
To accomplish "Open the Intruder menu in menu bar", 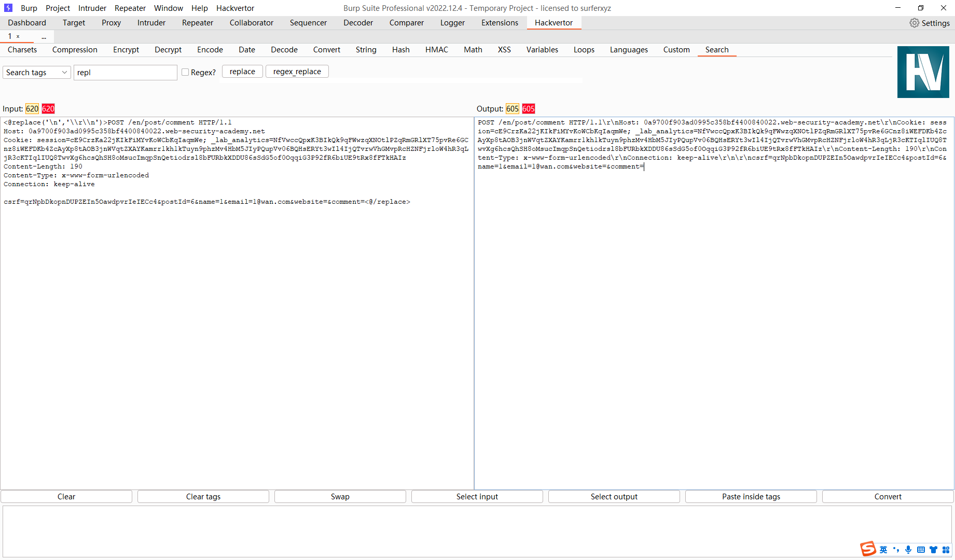I will point(92,8).
